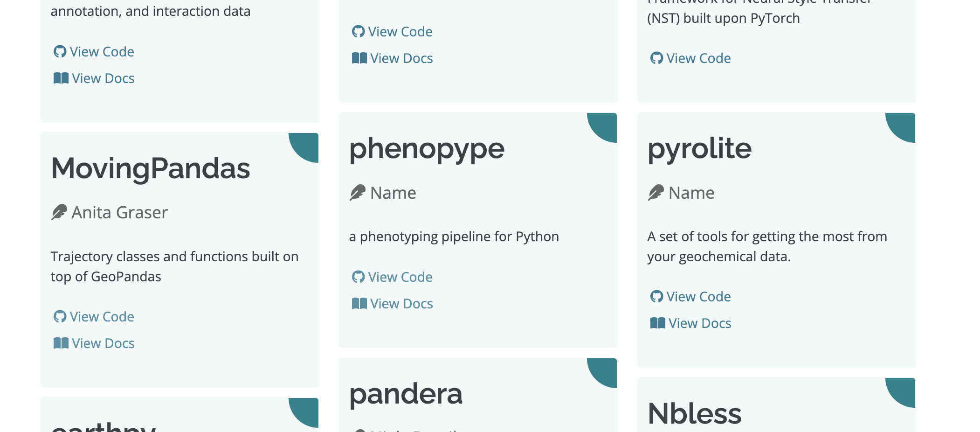Click feather icon in pyrolite card
This screenshot has height=432, width=980.
tap(656, 193)
